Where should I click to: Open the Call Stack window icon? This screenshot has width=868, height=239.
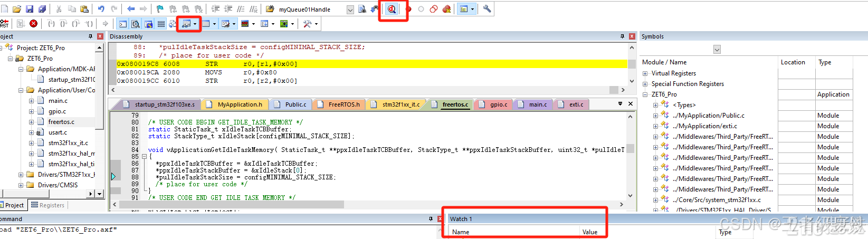[x=172, y=24]
